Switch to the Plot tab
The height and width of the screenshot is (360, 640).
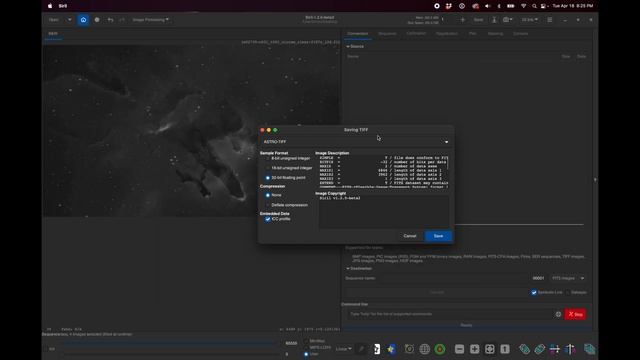(473, 33)
